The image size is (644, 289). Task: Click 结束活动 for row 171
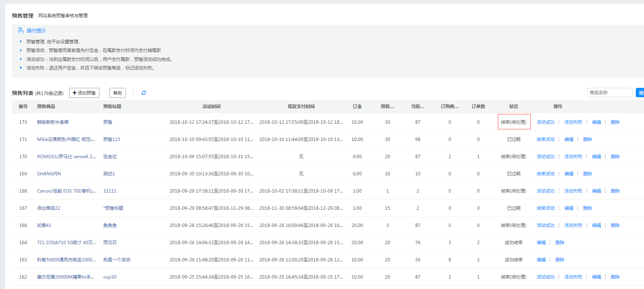(545, 139)
